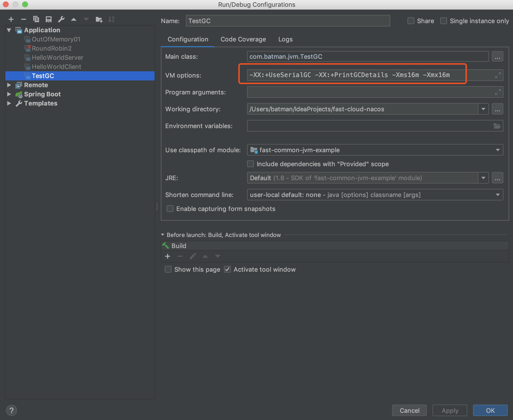Open the Use classpath of module dropdown

pyautogui.click(x=375, y=150)
